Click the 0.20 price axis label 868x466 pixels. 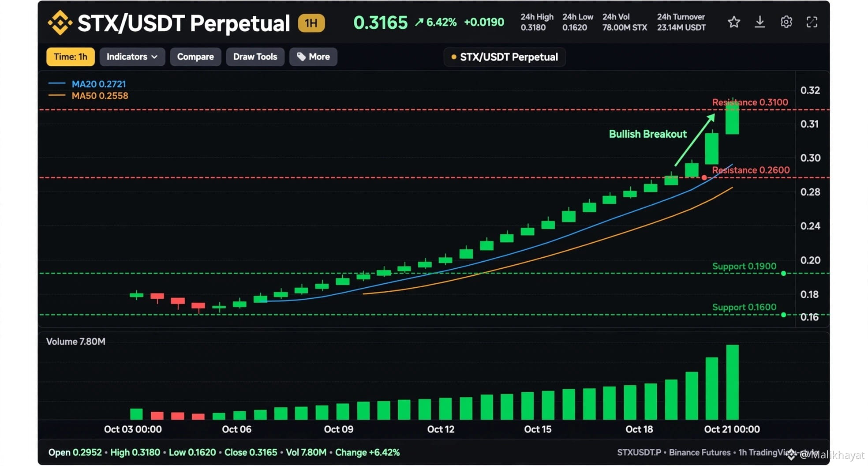pos(810,260)
